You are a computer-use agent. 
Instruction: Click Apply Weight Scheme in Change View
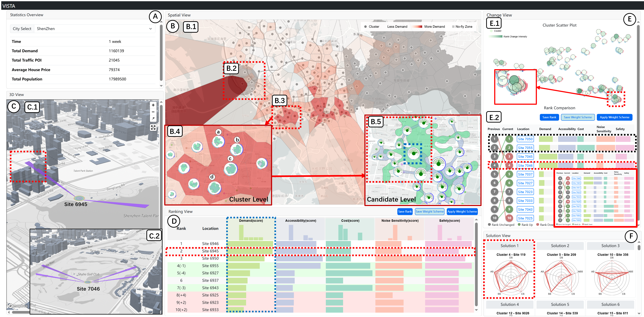[x=615, y=117]
